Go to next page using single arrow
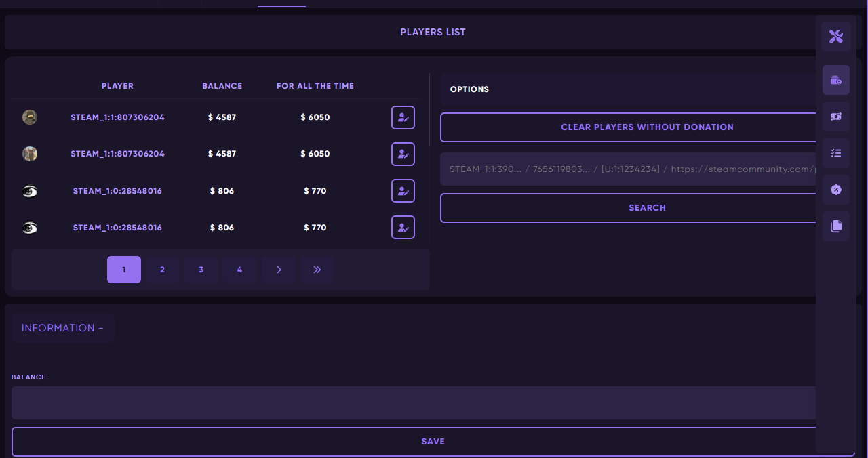This screenshot has width=868, height=458. tap(279, 270)
